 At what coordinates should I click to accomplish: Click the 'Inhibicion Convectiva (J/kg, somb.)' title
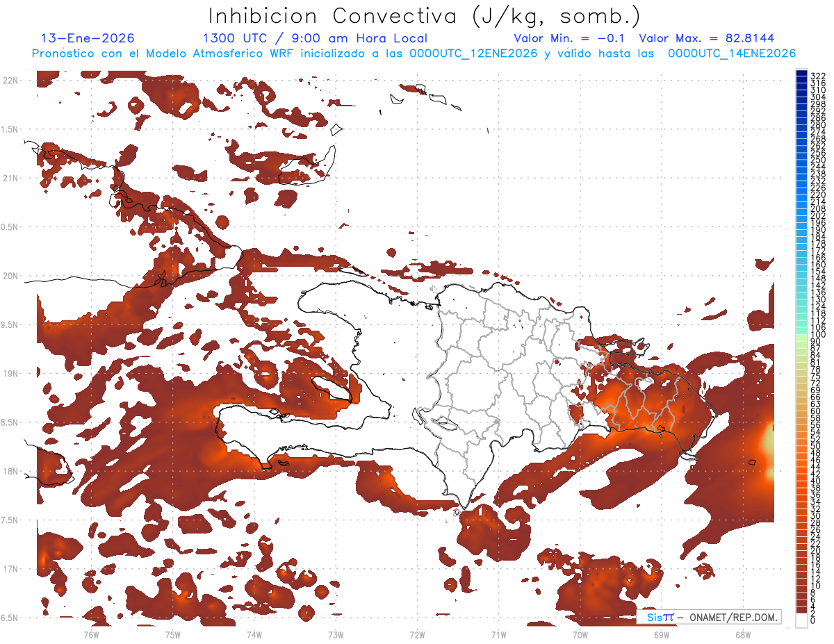(424, 16)
